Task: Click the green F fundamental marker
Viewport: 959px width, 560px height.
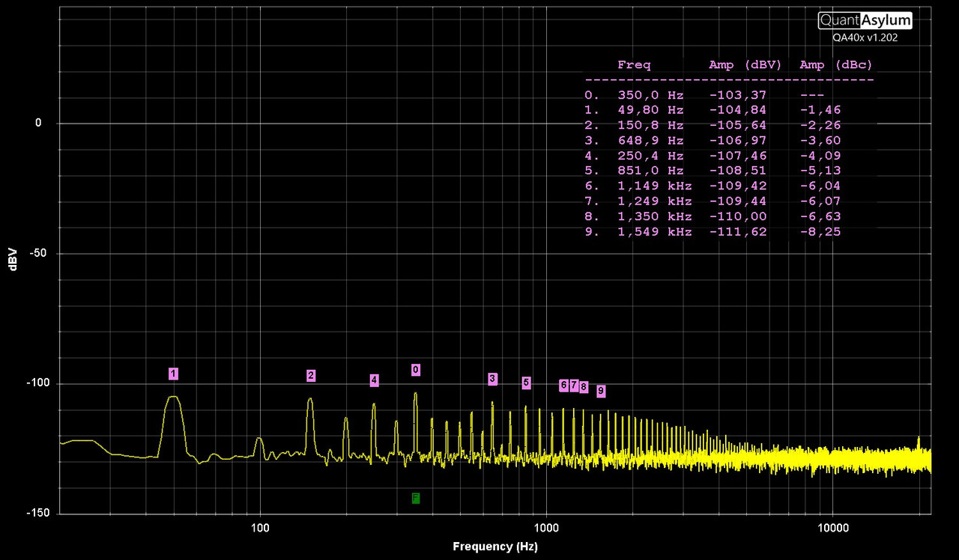Action: pyautogui.click(x=416, y=498)
